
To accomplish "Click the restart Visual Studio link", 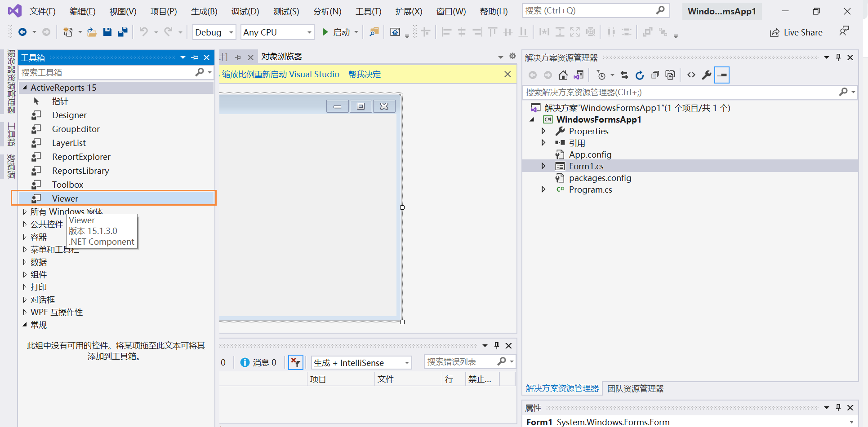I will (280, 75).
